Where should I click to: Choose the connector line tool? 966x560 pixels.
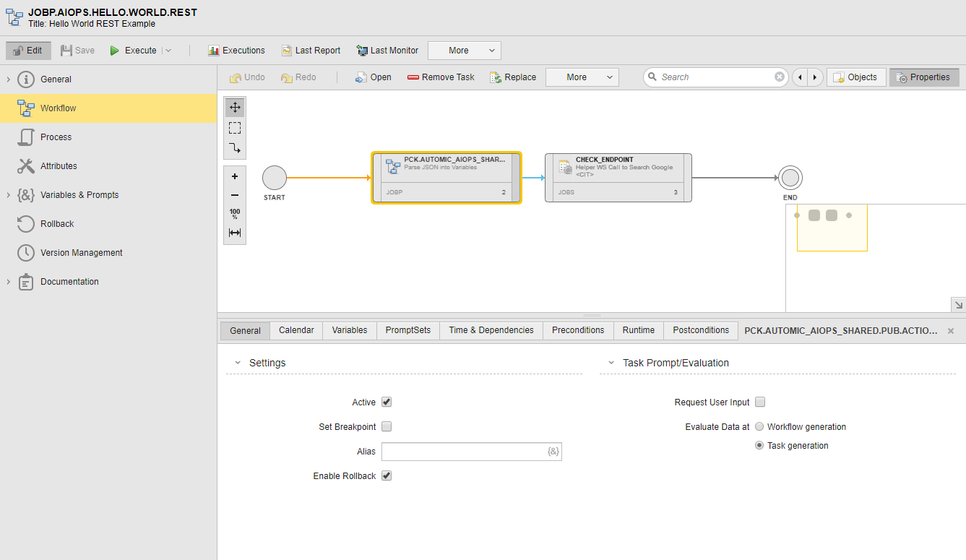[x=235, y=148]
